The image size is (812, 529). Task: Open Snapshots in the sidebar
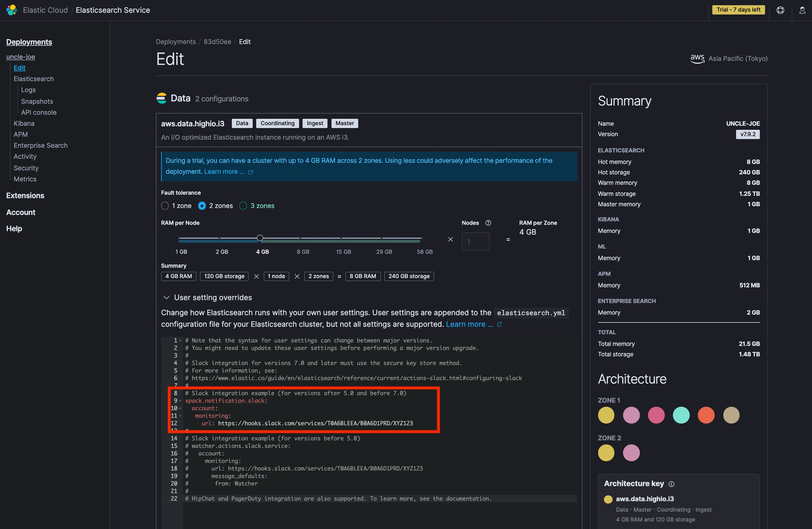37,101
